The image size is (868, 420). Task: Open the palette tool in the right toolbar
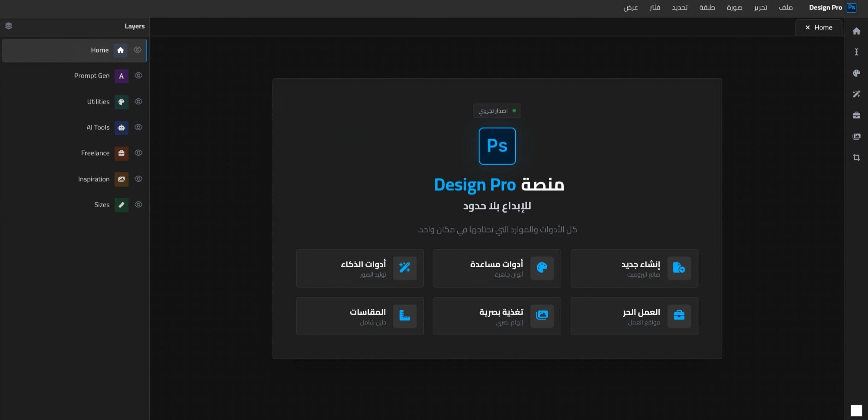click(856, 73)
